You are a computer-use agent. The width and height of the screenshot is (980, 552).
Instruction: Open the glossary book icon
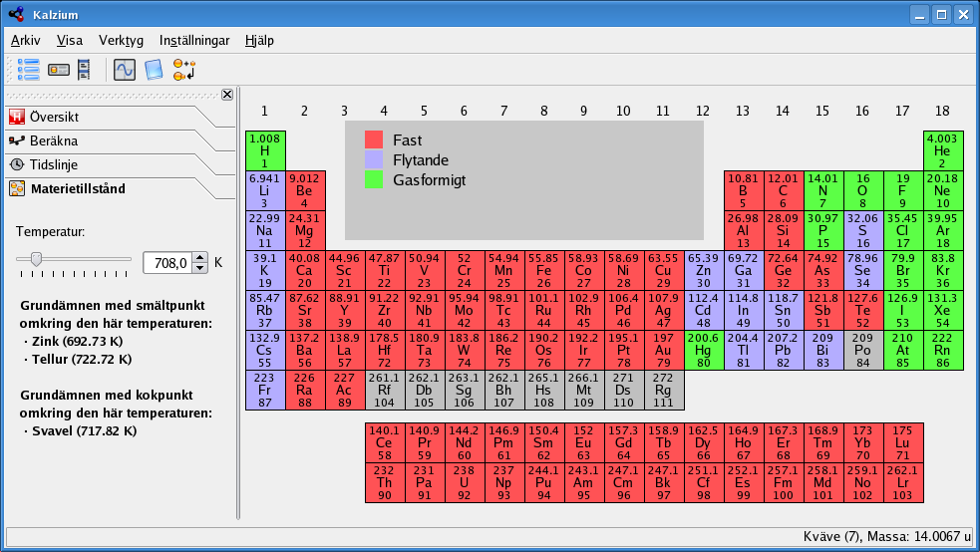pos(154,70)
